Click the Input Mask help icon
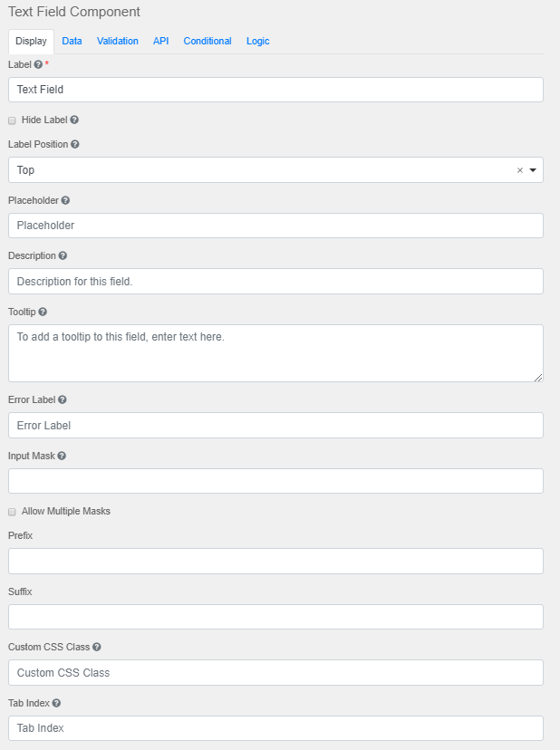Screen dimensions: 560x750 coord(62,456)
